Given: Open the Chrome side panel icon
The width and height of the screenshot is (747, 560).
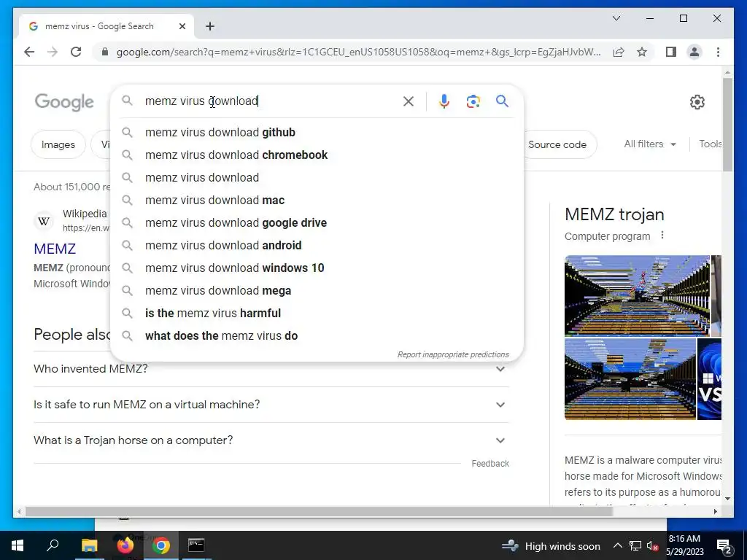Looking at the screenshot, I should click(x=671, y=52).
